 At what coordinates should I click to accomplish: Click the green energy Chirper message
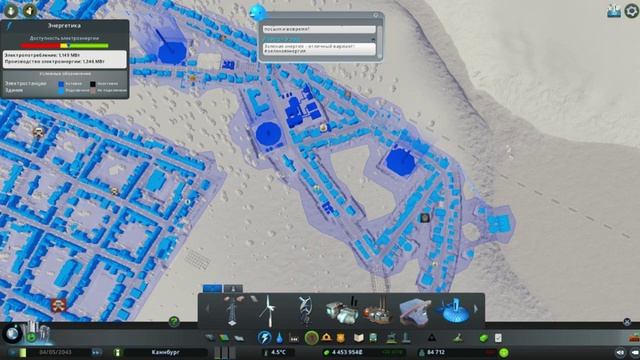coord(319,49)
